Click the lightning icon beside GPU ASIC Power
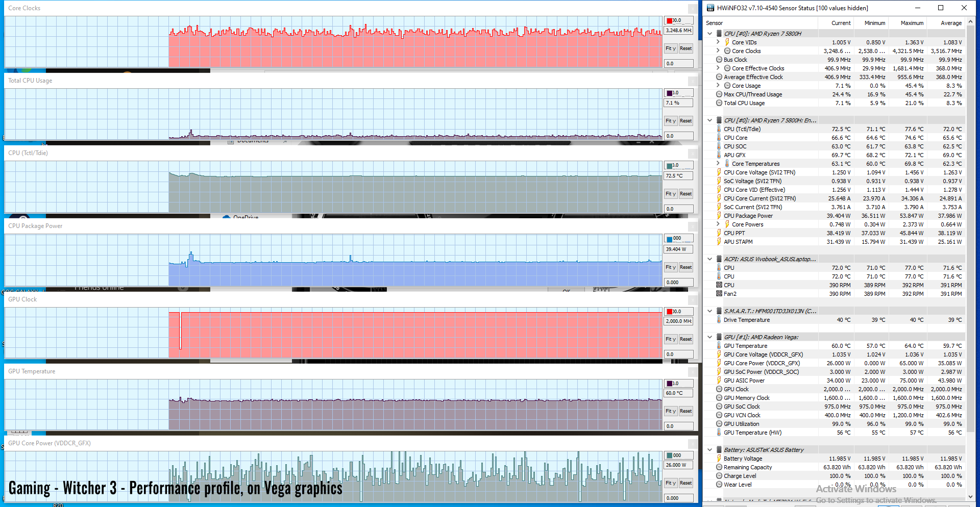This screenshot has height=507, width=980. (x=719, y=381)
